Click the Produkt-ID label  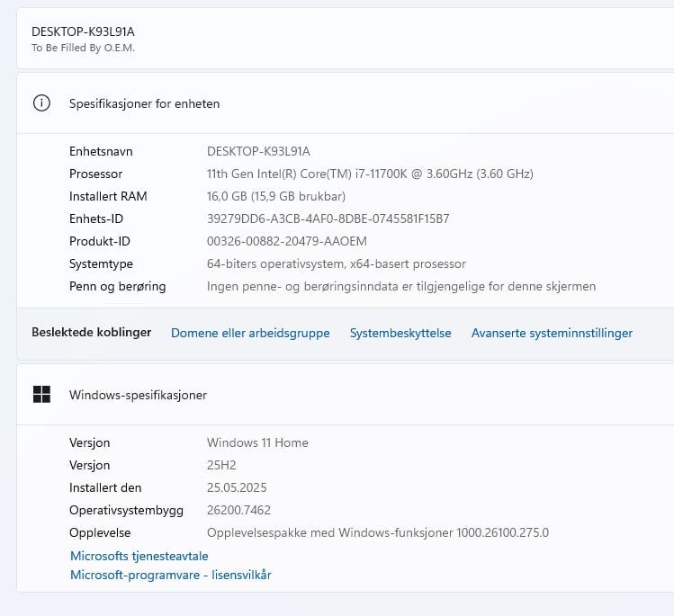pos(100,241)
